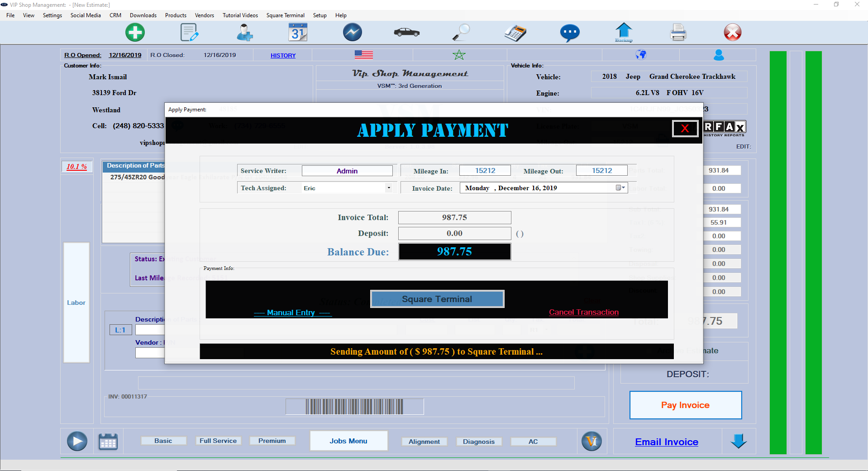Click the Manual Entry link
868x471 pixels.
(291, 312)
